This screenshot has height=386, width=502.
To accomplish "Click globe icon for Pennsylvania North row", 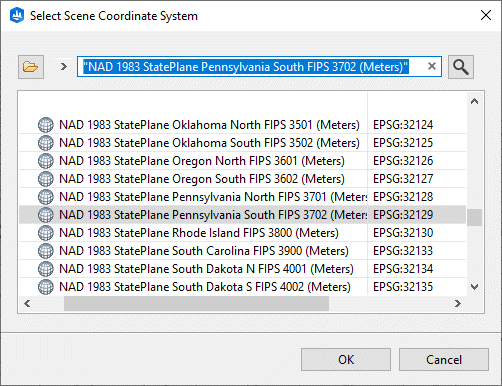I will 45,197.
